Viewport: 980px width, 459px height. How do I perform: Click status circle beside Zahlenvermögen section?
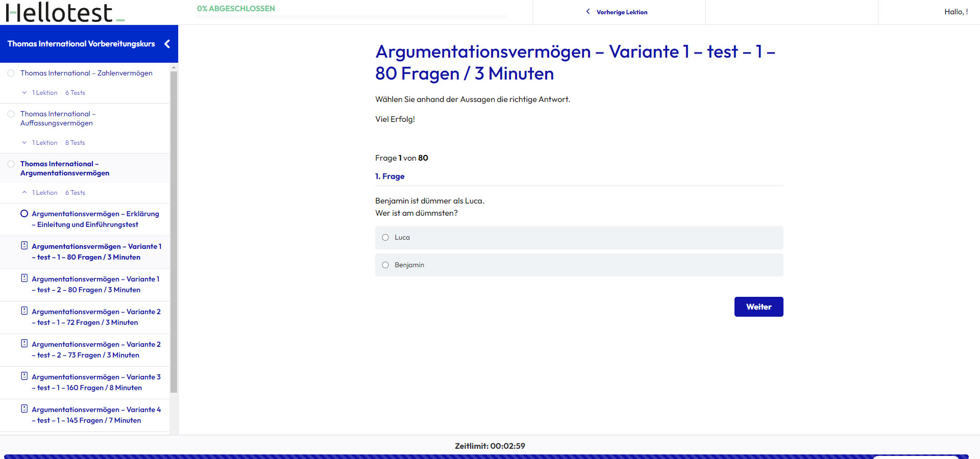[x=11, y=73]
